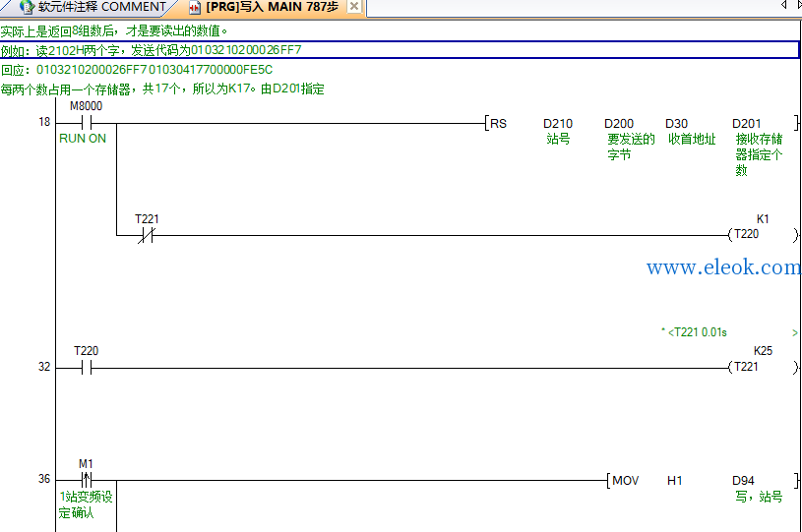
Task: Select the MOV instruction at step 36
Action: pos(625,481)
